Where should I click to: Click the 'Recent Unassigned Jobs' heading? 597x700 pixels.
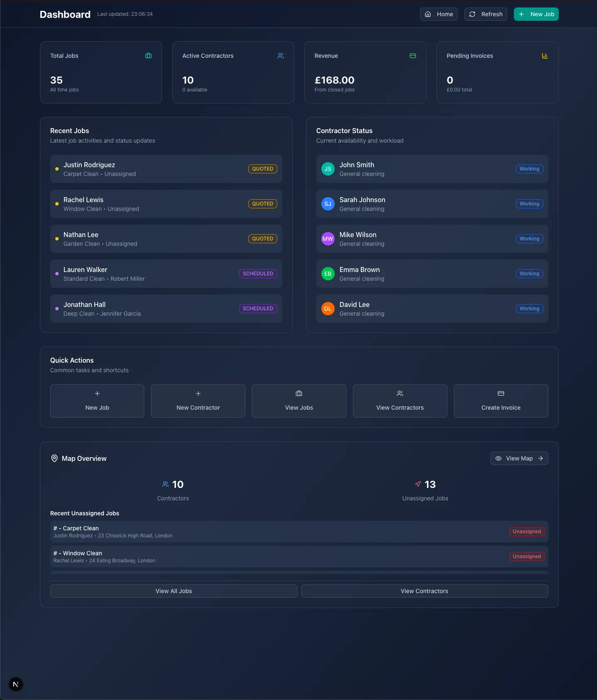pos(85,513)
